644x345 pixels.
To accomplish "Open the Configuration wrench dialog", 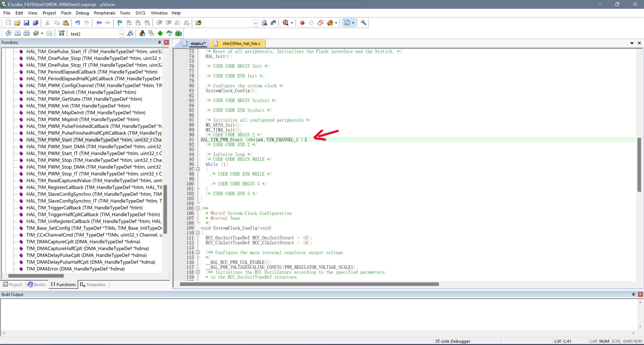I will click(x=363, y=23).
